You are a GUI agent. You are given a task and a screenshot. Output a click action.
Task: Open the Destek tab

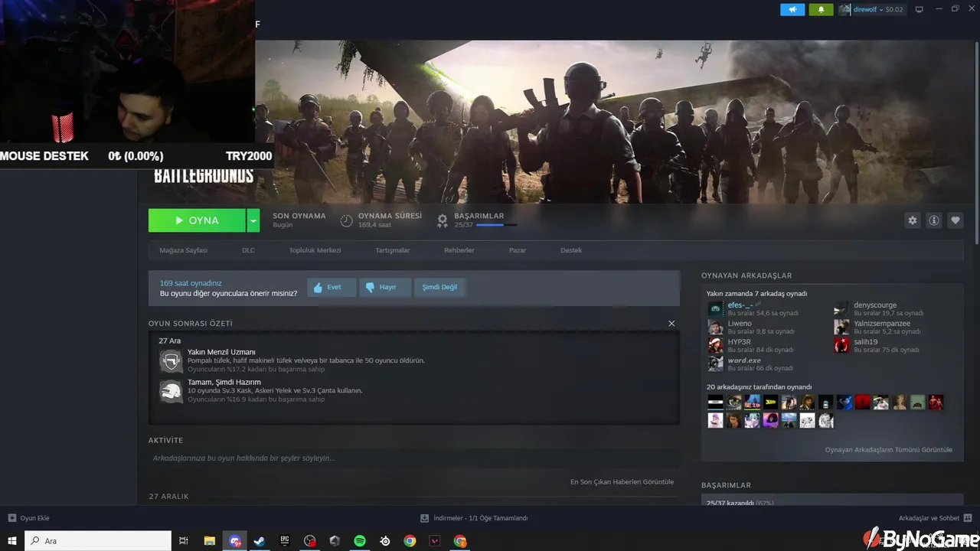point(571,250)
